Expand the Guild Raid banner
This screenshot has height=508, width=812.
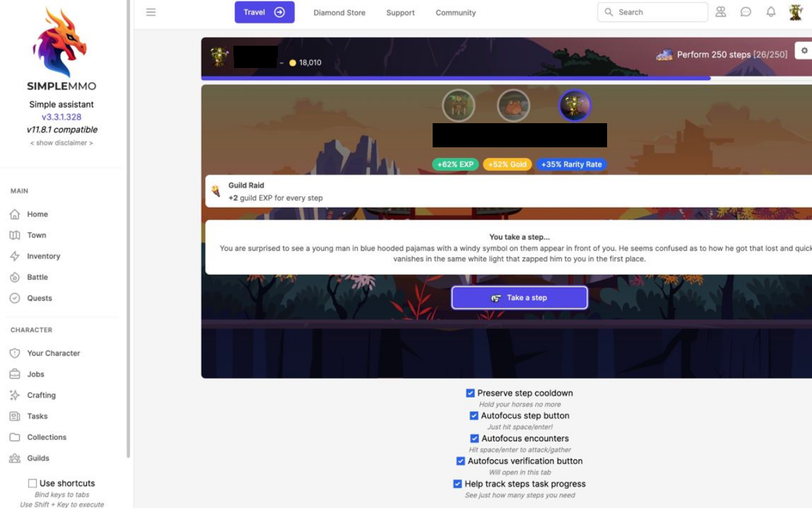click(x=509, y=191)
